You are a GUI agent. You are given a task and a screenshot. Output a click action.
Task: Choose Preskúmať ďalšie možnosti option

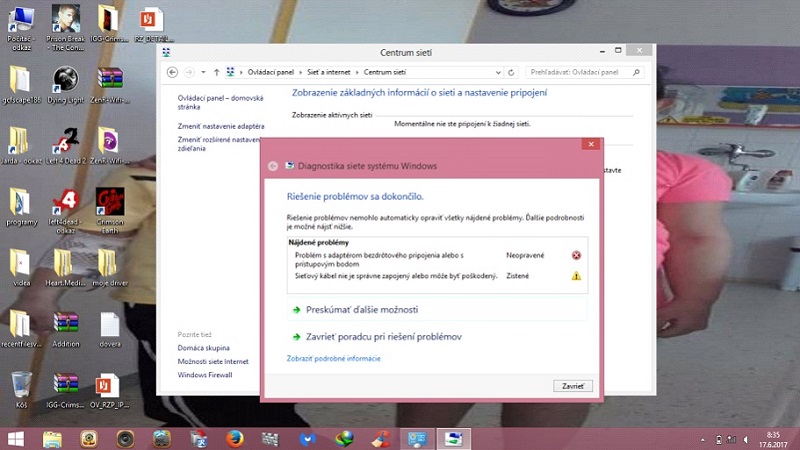(361, 310)
